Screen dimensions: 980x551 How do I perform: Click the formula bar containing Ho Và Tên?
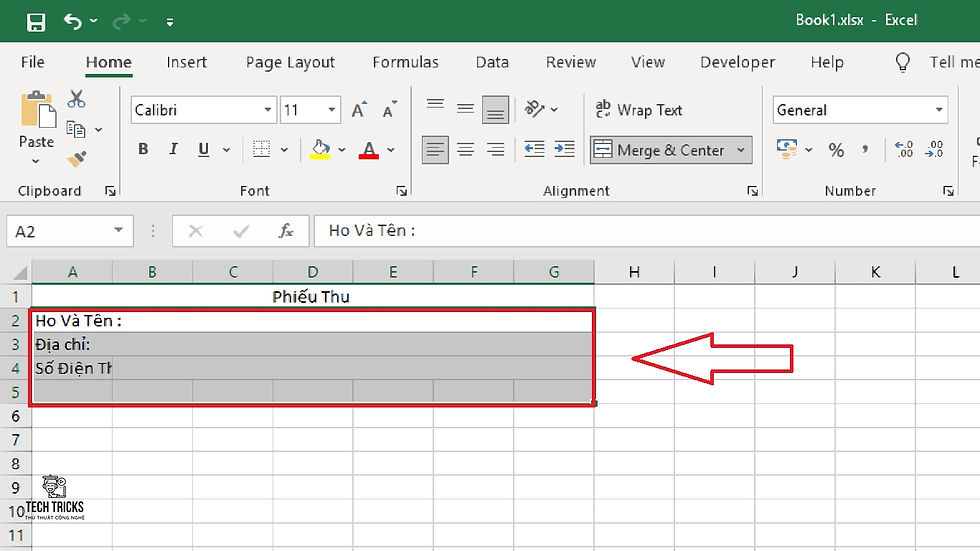click(647, 231)
